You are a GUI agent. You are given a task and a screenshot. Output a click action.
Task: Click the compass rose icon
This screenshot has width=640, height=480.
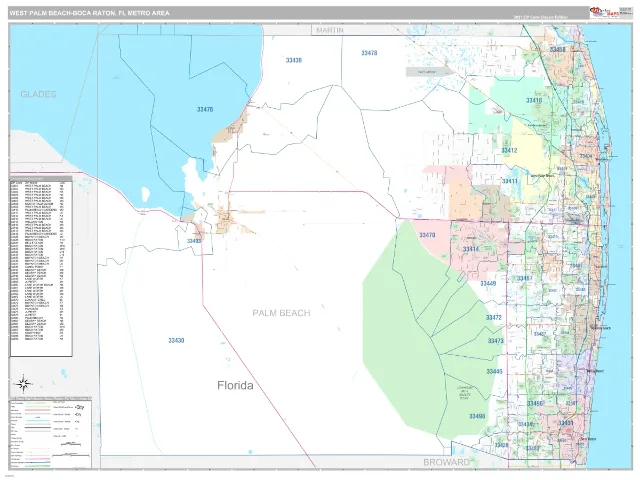(x=23, y=384)
